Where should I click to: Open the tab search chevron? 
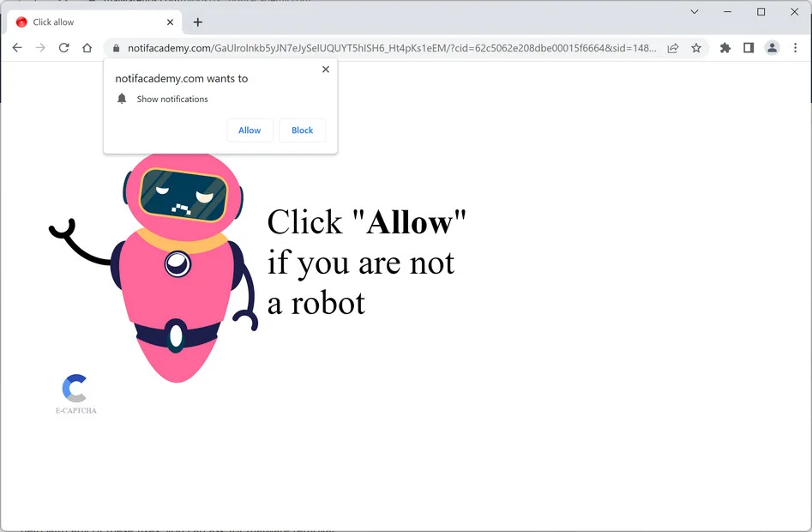click(x=695, y=11)
